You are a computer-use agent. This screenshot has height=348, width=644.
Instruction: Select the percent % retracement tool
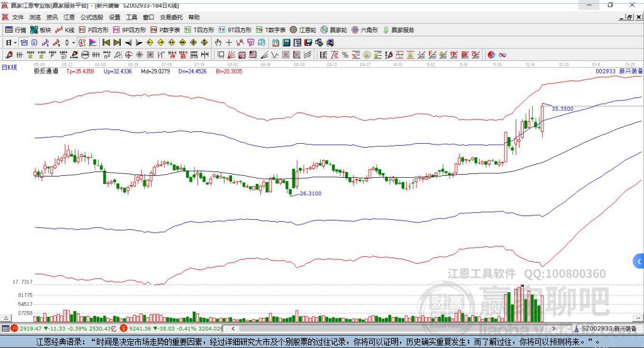[345, 55]
